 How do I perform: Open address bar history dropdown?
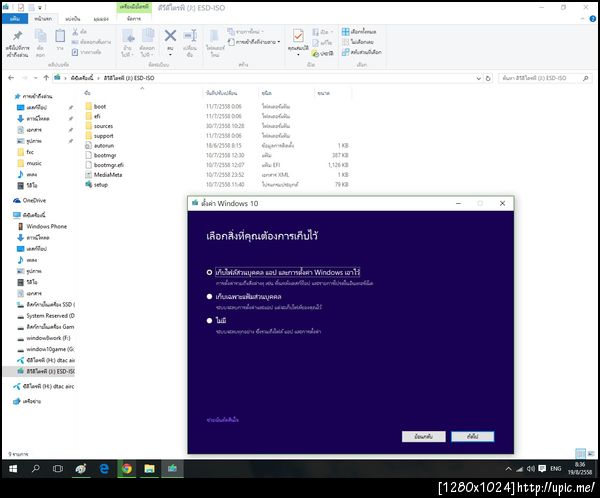coord(478,78)
